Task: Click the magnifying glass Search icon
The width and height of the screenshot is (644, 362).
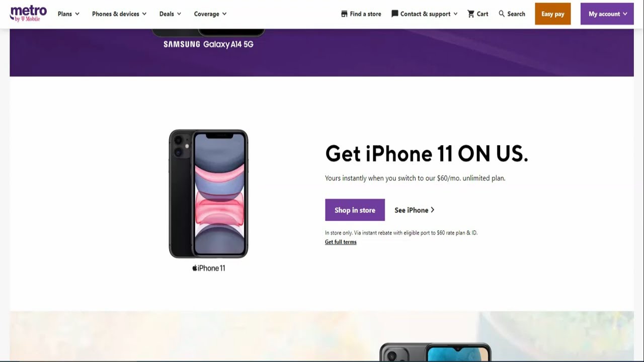Action: click(502, 14)
